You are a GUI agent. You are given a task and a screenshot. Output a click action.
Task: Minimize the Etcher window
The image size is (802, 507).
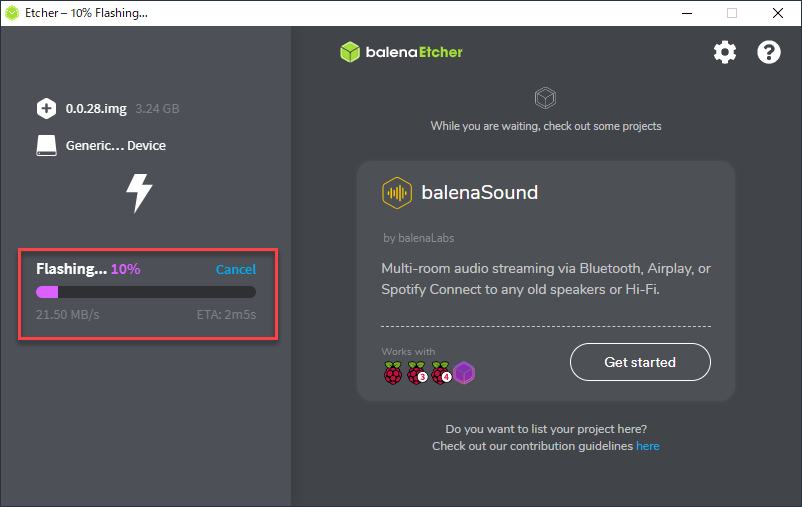pos(687,13)
